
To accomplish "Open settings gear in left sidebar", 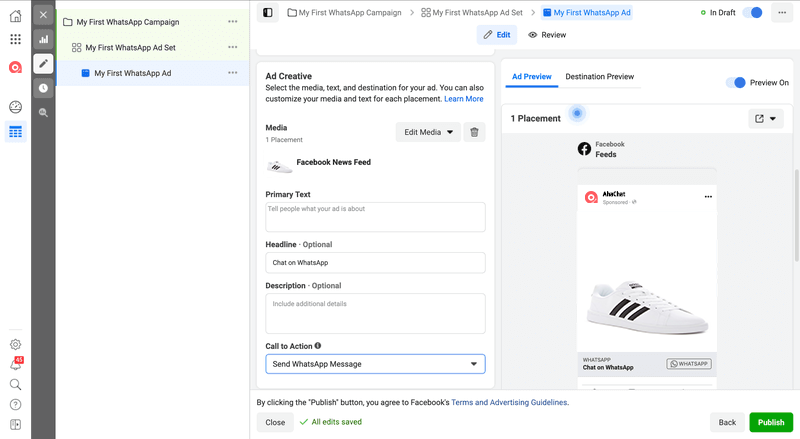I will tap(15, 345).
